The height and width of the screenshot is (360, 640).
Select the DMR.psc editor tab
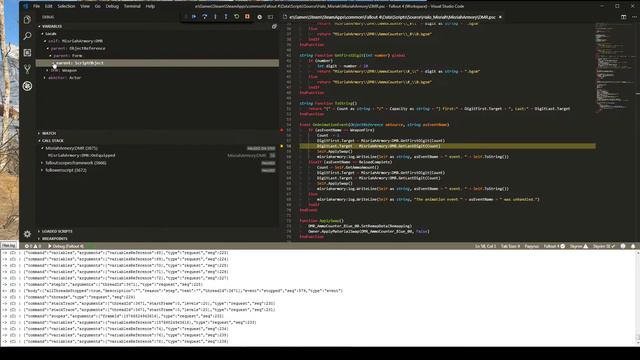pos(393,17)
